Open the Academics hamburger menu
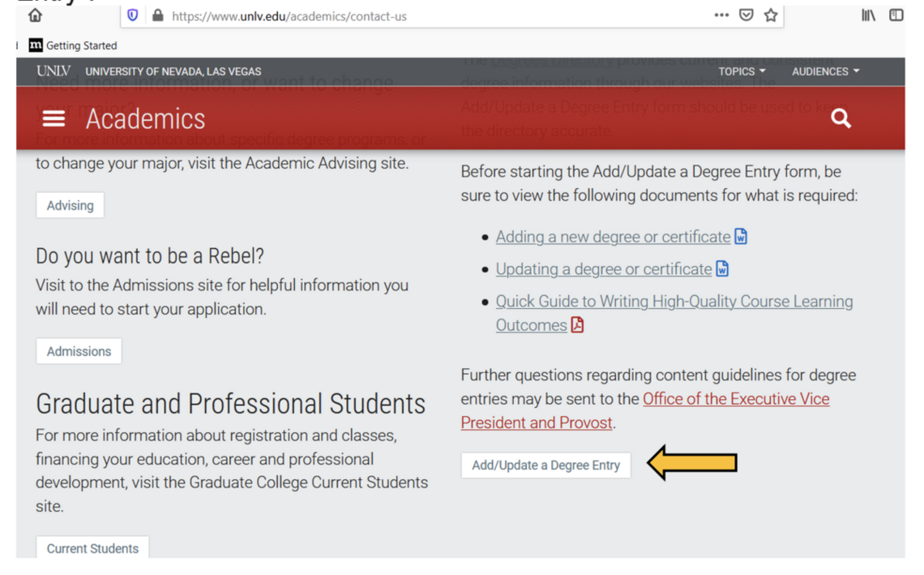This screenshot has width=924, height=575. pos(53,118)
